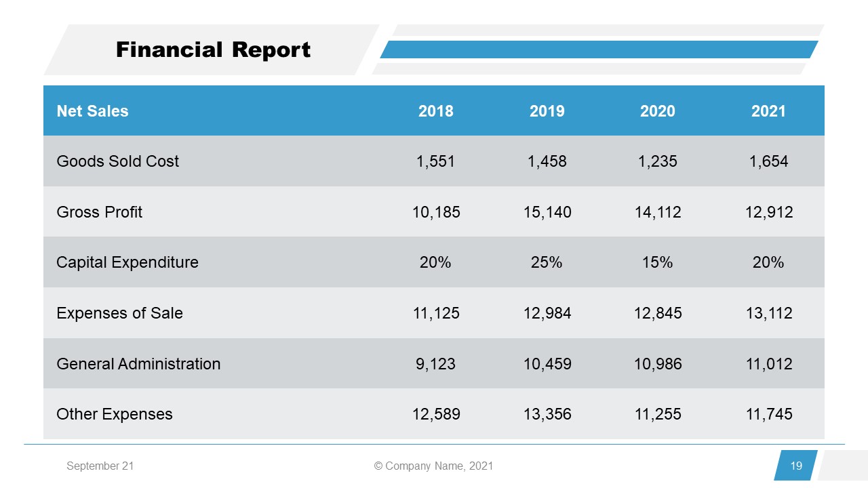Click the 14,112 gross profit cell
The image size is (868, 488).
pos(657,211)
